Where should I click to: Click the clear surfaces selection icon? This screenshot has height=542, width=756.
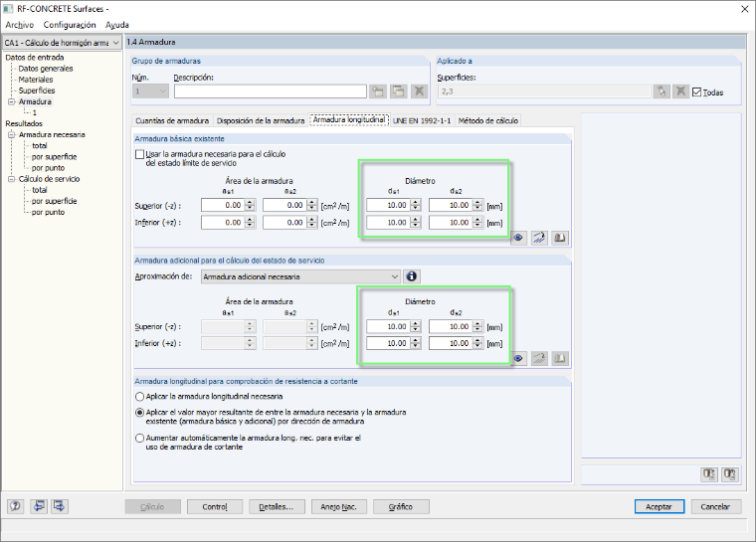pyautogui.click(x=680, y=91)
